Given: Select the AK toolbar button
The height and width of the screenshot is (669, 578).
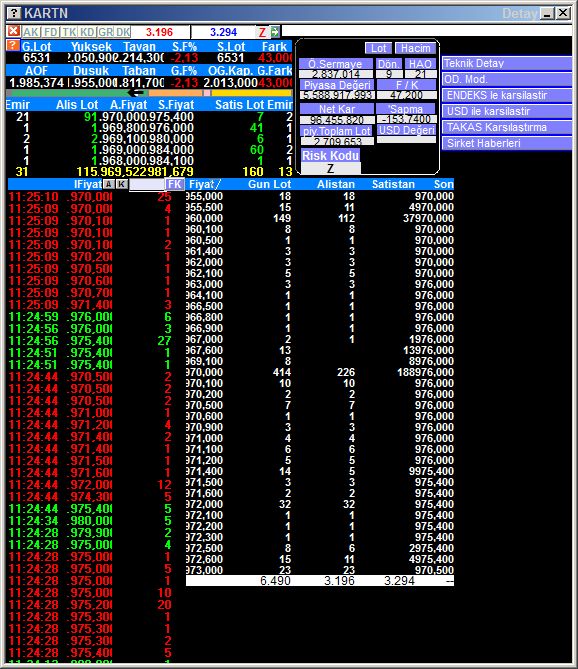Looking at the screenshot, I should tap(31, 32).
